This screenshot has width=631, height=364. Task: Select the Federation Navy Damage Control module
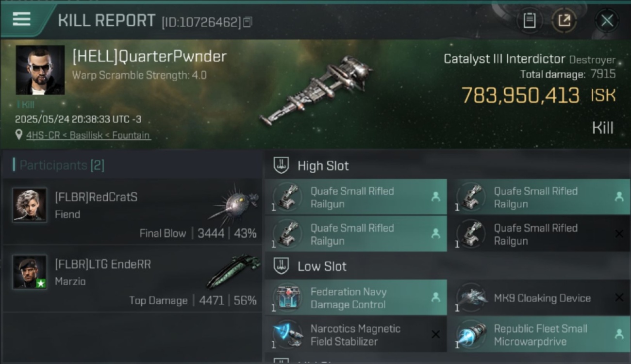click(x=356, y=298)
